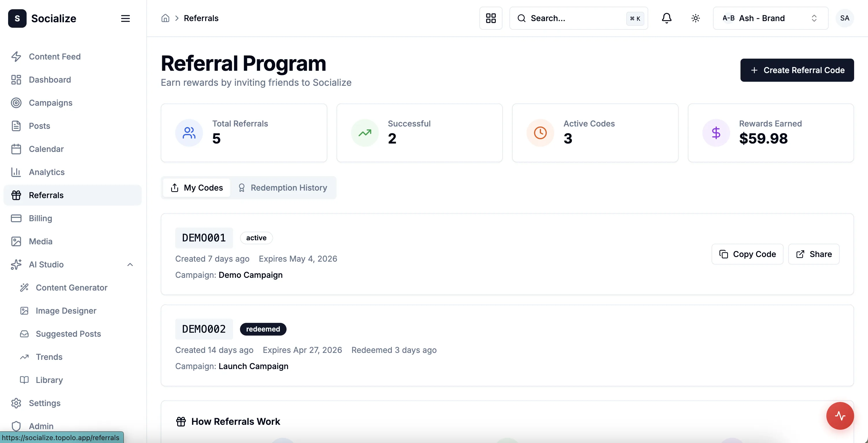Copy the DEMO001 referral code
This screenshot has height=443, width=868.
pos(747,254)
